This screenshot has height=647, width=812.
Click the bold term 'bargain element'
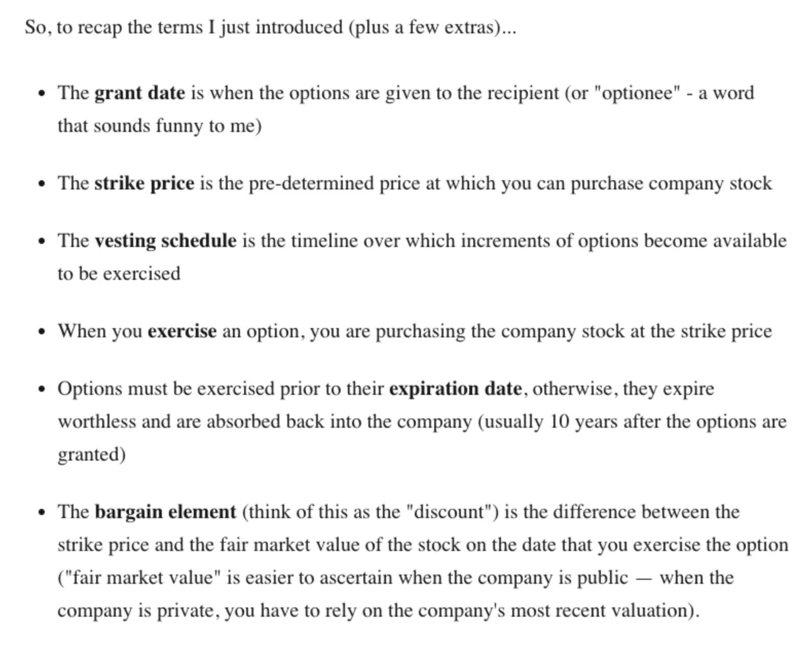pyautogui.click(x=166, y=512)
